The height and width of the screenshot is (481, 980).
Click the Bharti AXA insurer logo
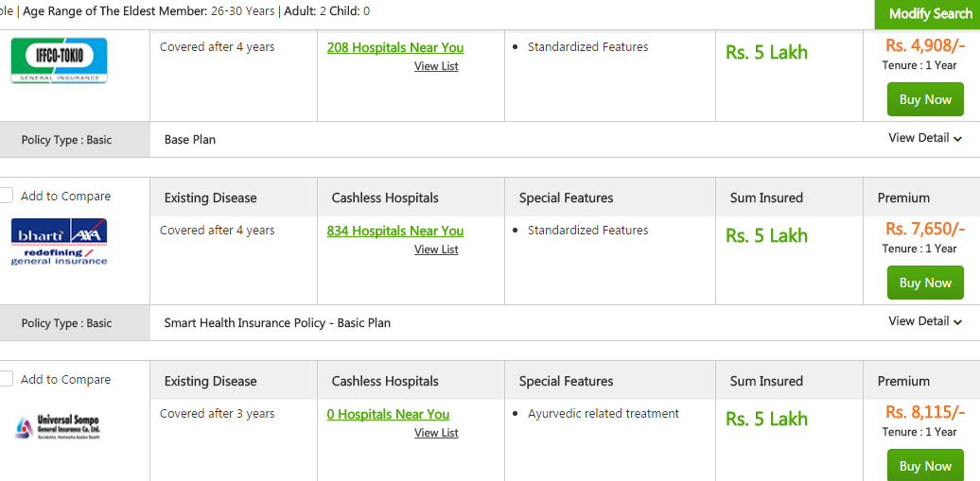[x=59, y=241]
